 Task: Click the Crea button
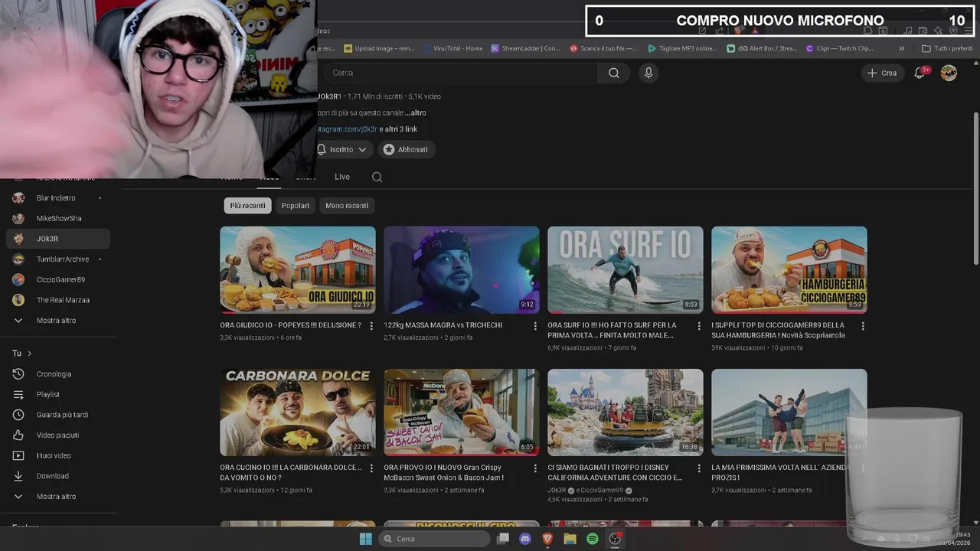coord(882,73)
